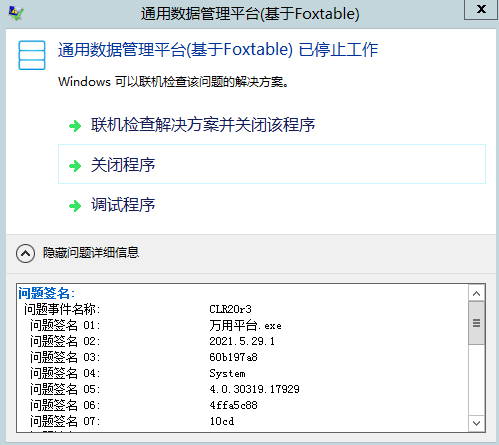Image resolution: width=499 pixels, height=445 pixels.
Task: Click the scrollbar up arrow in details box
Action: click(x=477, y=294)
